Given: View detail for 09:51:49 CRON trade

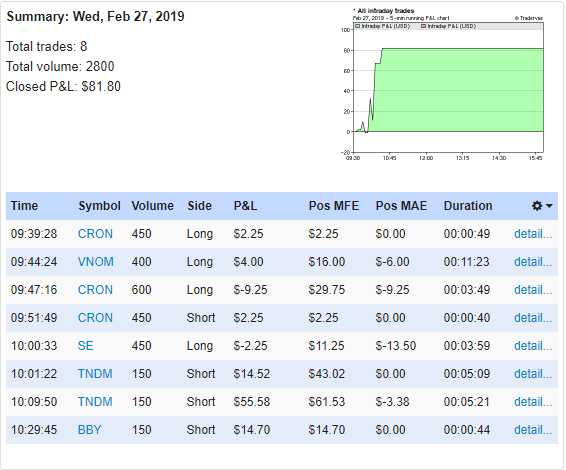Looking at the screenshot, I should coord(533,318).
